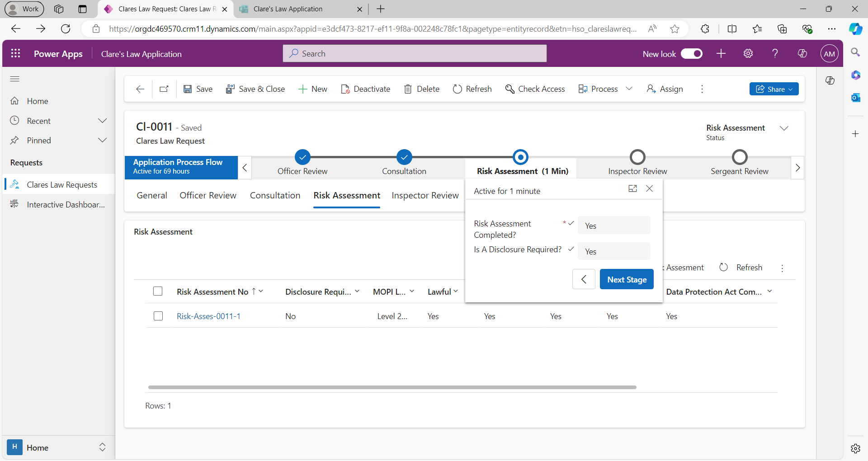Open record in new window icon
Image resolution: width=868 pixels, height=461 pixels.
tap(164, 89)
